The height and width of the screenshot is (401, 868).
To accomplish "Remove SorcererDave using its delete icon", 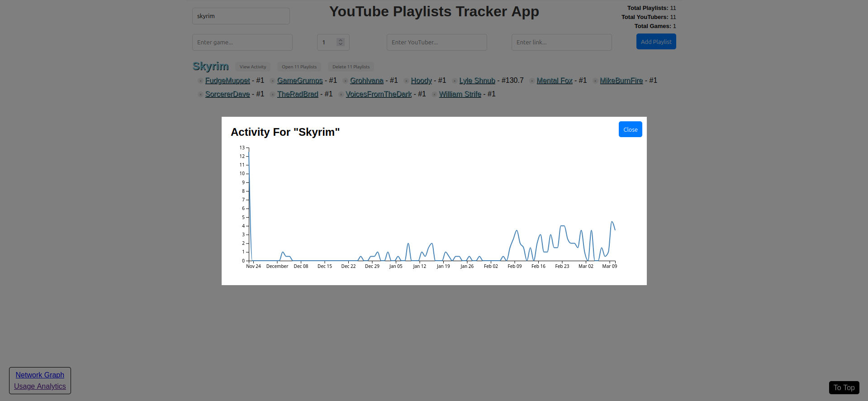I will [x=200, y=94].
